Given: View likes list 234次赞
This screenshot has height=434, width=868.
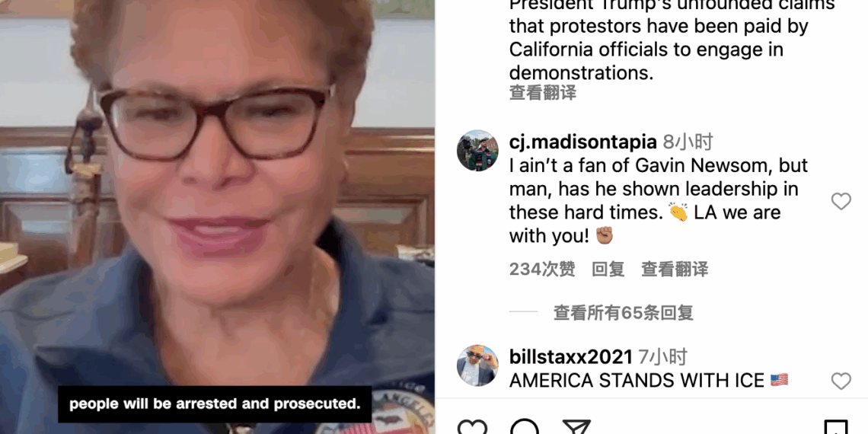Looking at the screenshot, I should tap(542, 270).
